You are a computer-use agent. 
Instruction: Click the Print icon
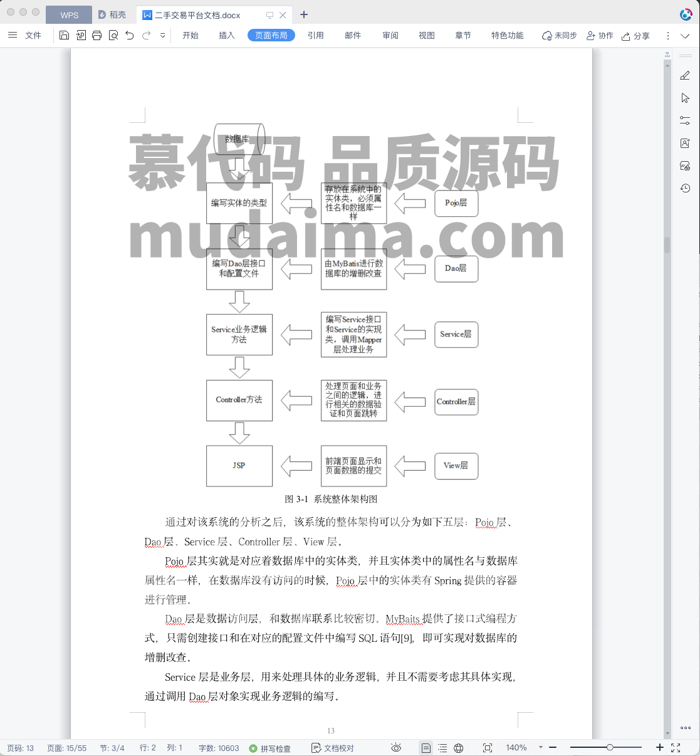click(x=97, y=36)
